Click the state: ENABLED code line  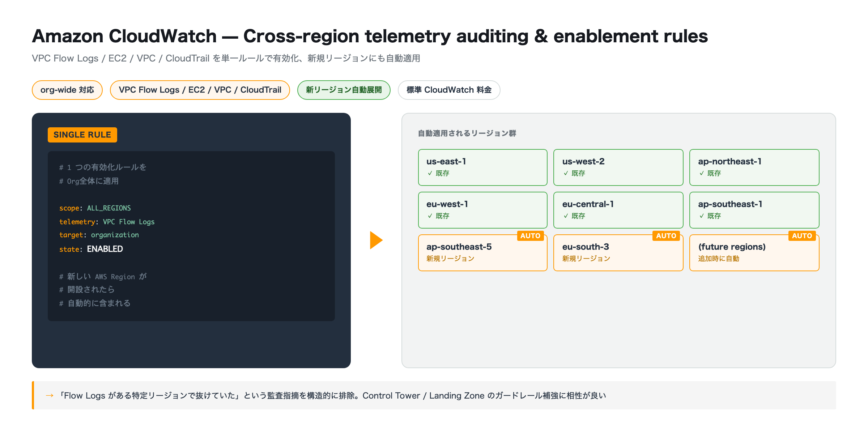(x=91, y=249)
